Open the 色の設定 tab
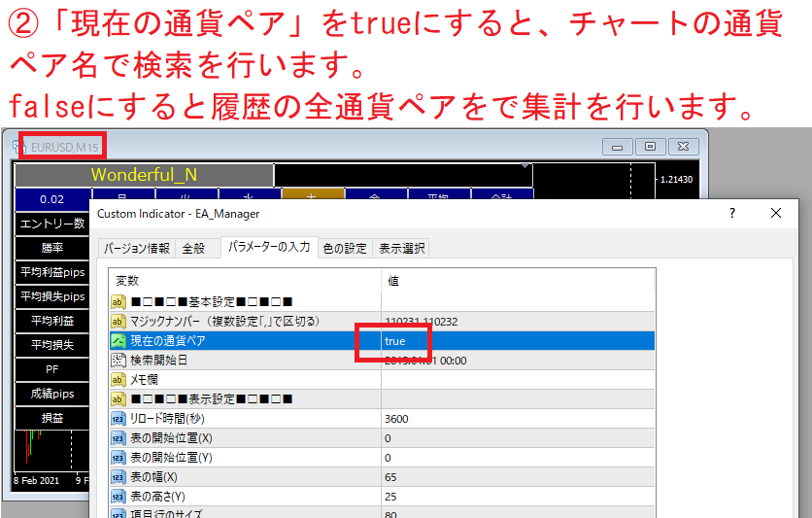The height and width of the screenshot is (518, 812). pyautogui.click(x=345, y=249)
